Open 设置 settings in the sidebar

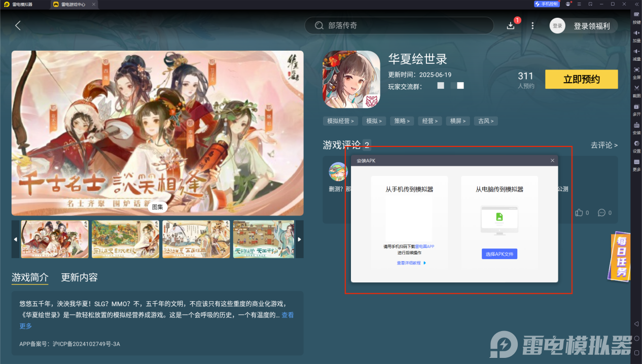click(x=636, y=146)
